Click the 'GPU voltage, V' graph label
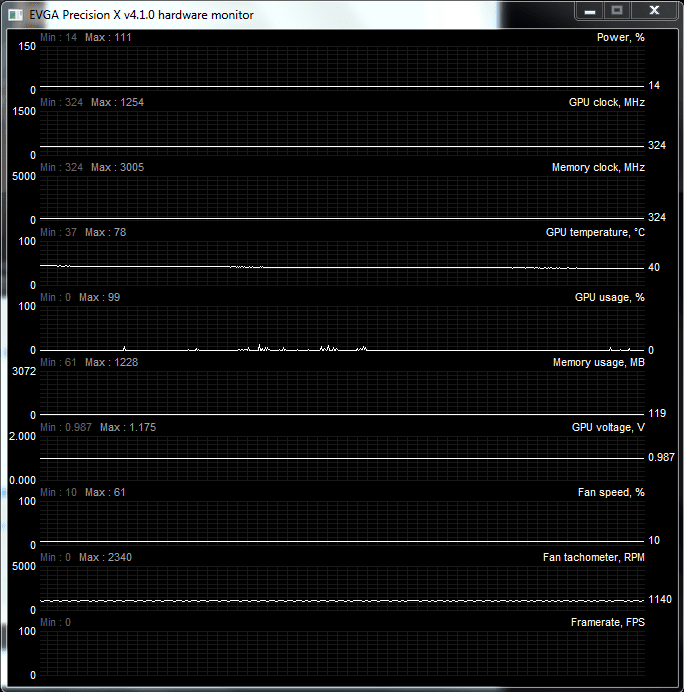684x692 pixels. point(608,427)
